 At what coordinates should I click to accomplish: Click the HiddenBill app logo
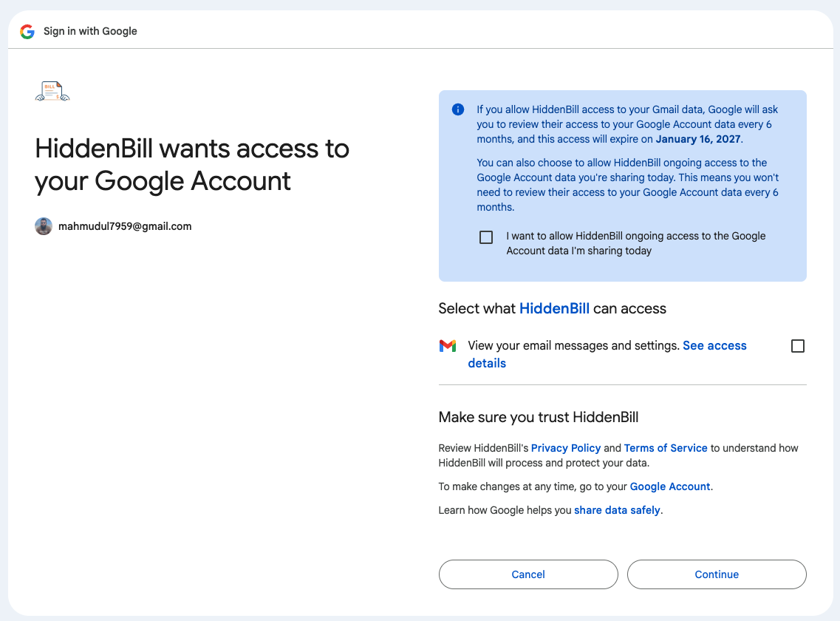tap(52, 91)
